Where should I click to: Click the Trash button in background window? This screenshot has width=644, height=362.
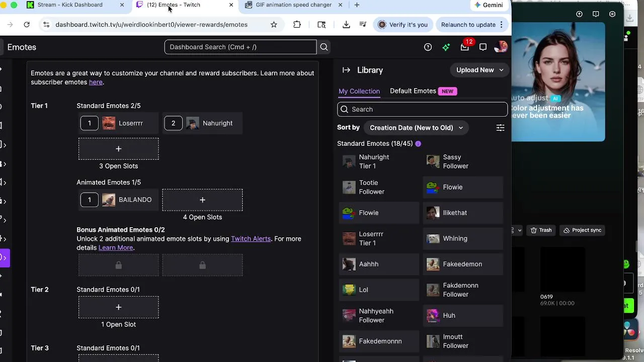click(x=541, y=230)
